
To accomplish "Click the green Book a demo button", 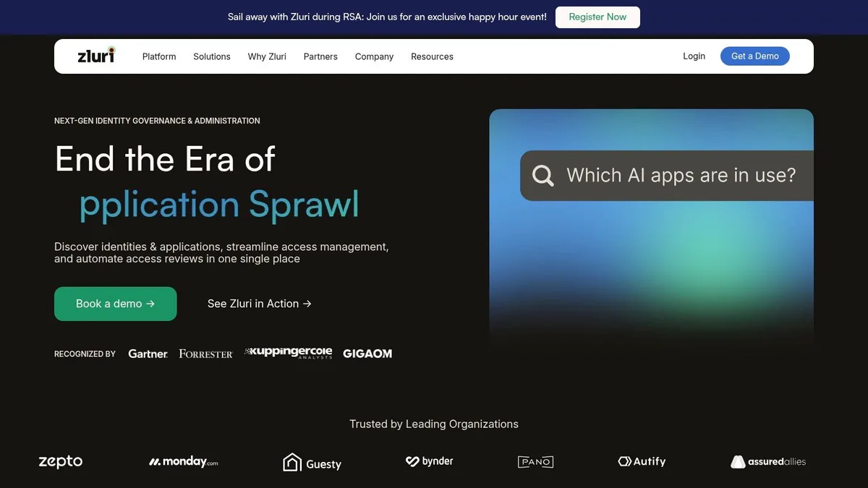I will tap(116, 304).
